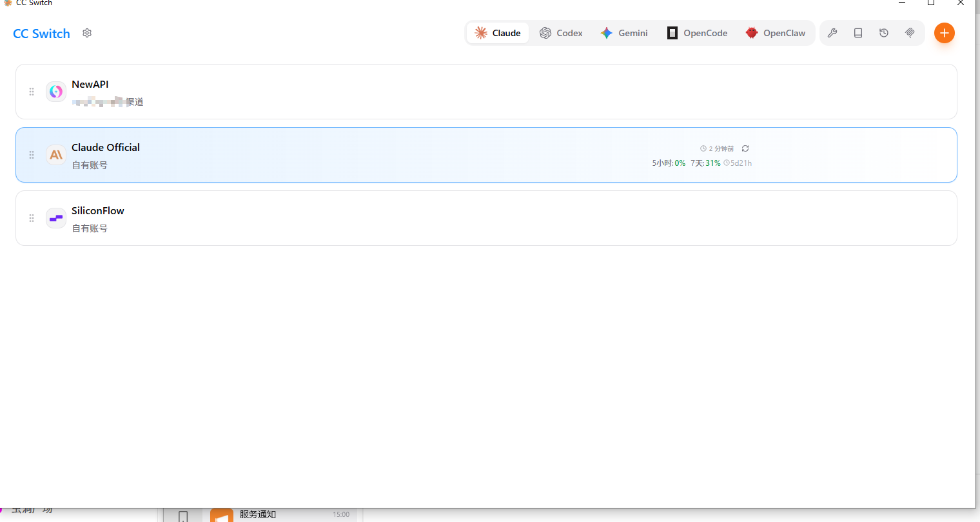Click drag handle of NewAPI card
The image size is (980, 522).
(32, 92)
